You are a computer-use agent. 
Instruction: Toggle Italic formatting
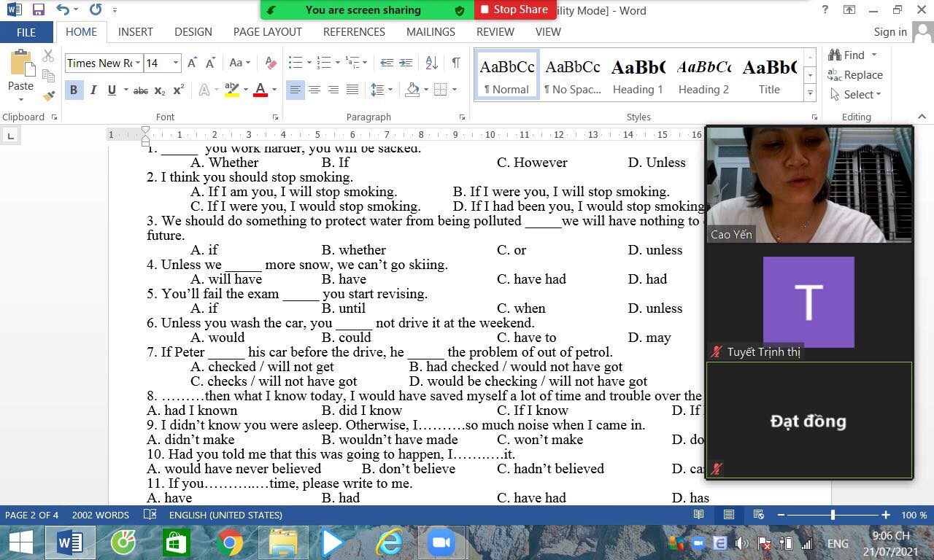coord(93,90)
